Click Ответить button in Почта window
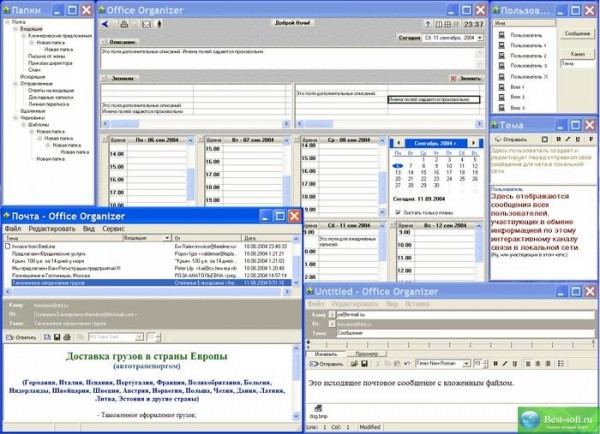600x434 pixels. [21, 337]
